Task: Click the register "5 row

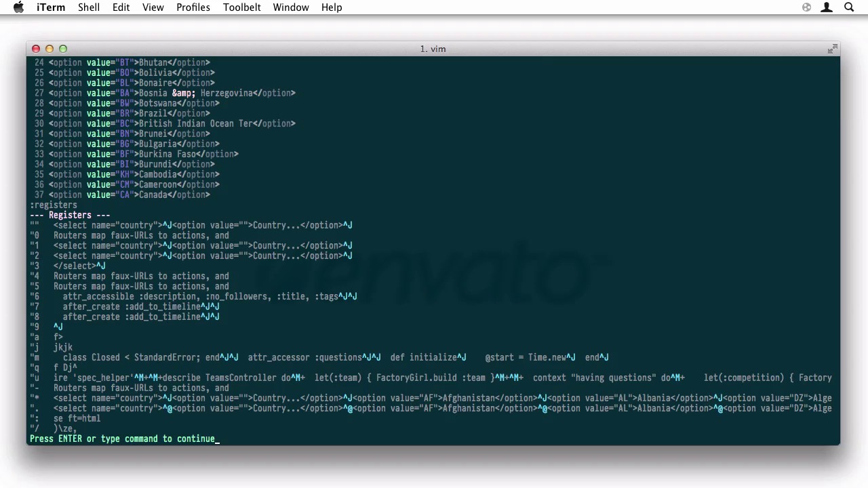Action: pyautogui.click(x=130, y=286)
